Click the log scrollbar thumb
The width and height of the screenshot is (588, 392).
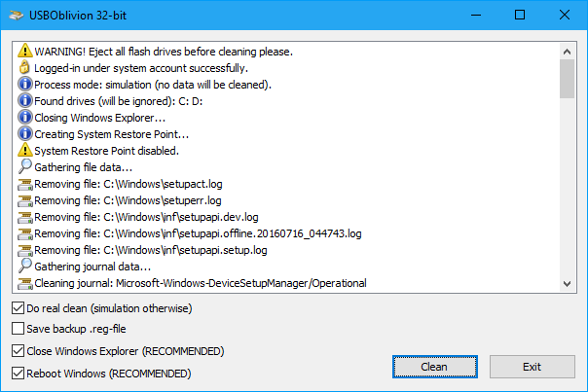click(x=567, y=79)
